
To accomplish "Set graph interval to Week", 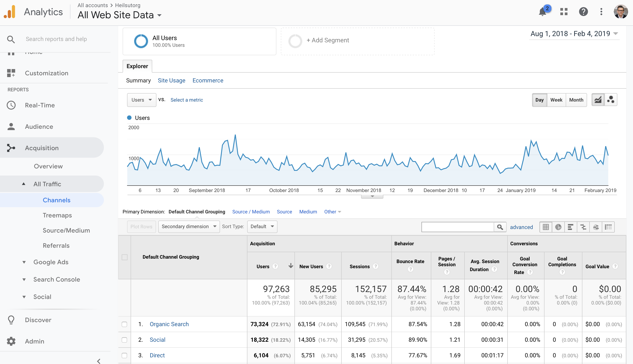I will [557, 100].
